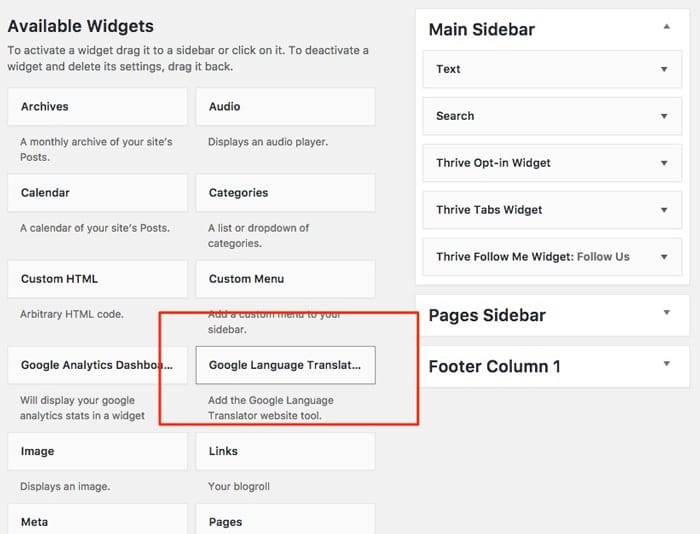Expand the Footer Column 1 arrow

tap(666, 364)
